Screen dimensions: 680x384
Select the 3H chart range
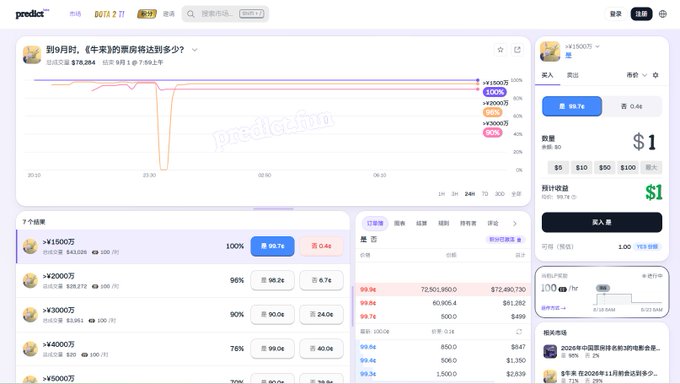pyautogui.click(x=454, y=194)
